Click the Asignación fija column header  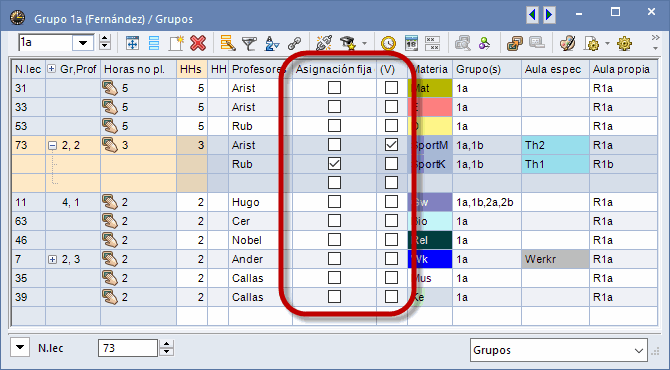(334, 69)
